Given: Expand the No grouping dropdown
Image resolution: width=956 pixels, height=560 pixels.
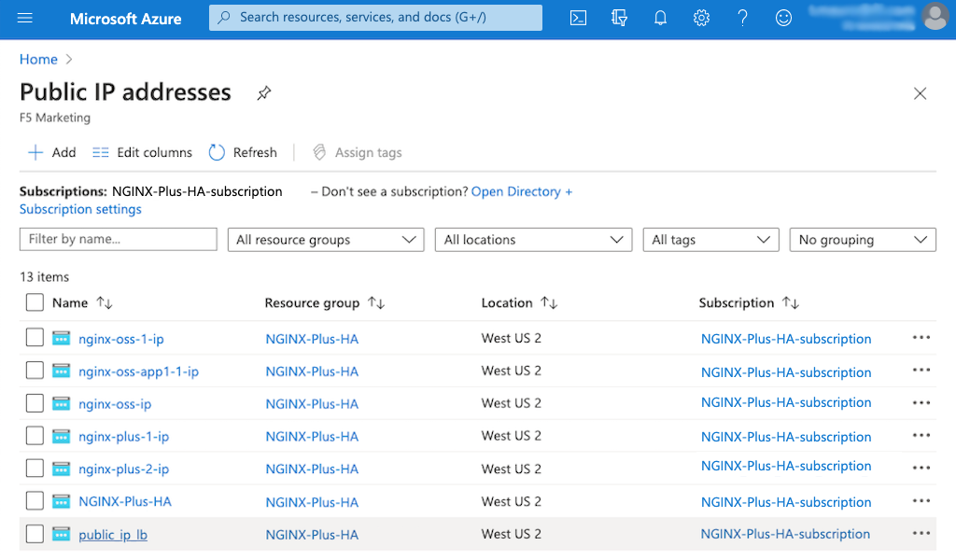Looking at the screenshot, I should [862, 240].
